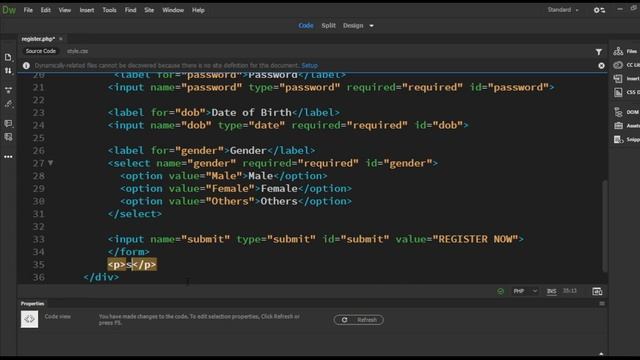Click the </div> tag on line 36
This screenshot has width=640, height=360.
(x=101, y=277)
